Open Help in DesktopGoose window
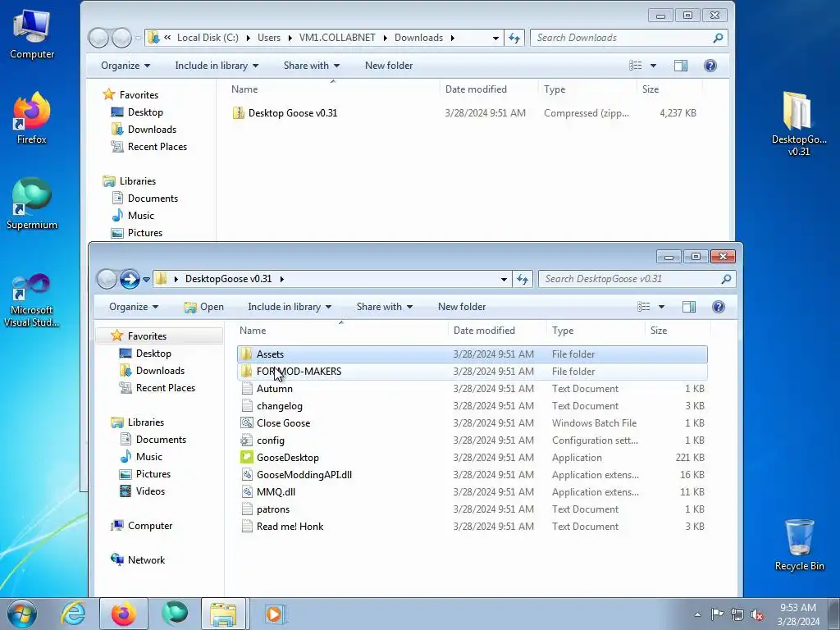 tap(719, 307)
